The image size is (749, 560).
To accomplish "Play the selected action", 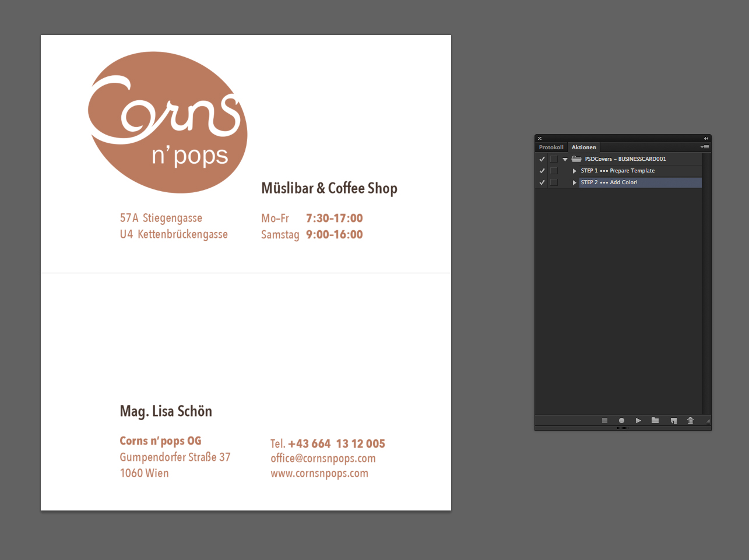I will pyautogui.click(x=638, y=421).
